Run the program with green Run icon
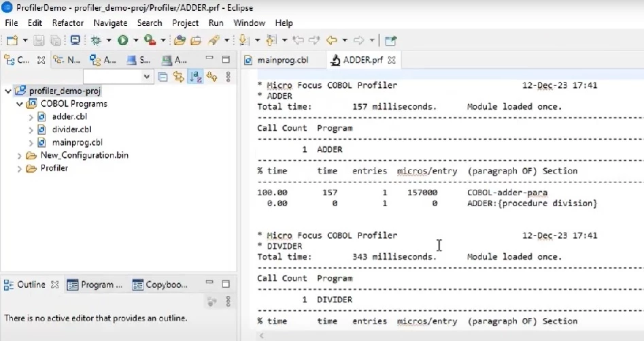Screen dimensions: 644x341 (x=123, y=40)
